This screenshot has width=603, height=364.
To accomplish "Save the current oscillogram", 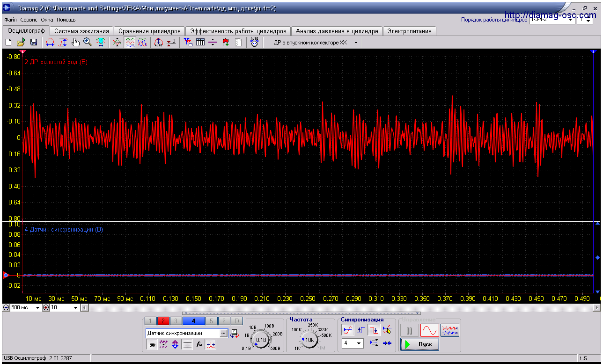I will pyautogui.click(x=34, y=43).
